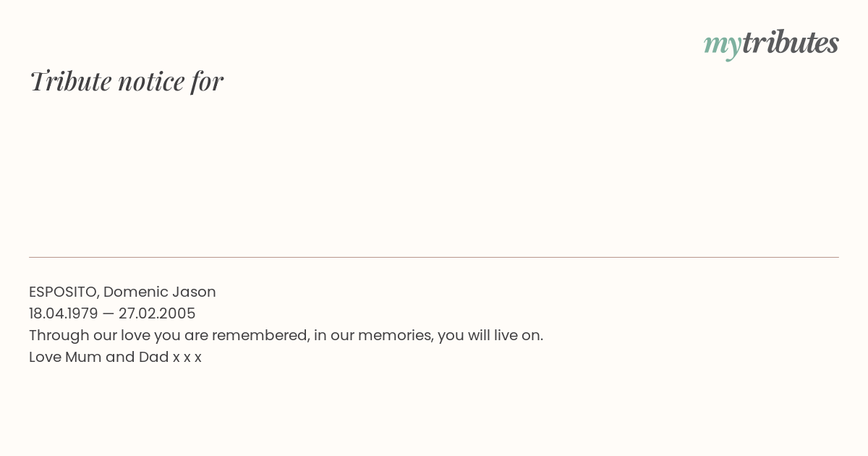Click the word "Tribute" in the heading

click(x=70, y=81)
